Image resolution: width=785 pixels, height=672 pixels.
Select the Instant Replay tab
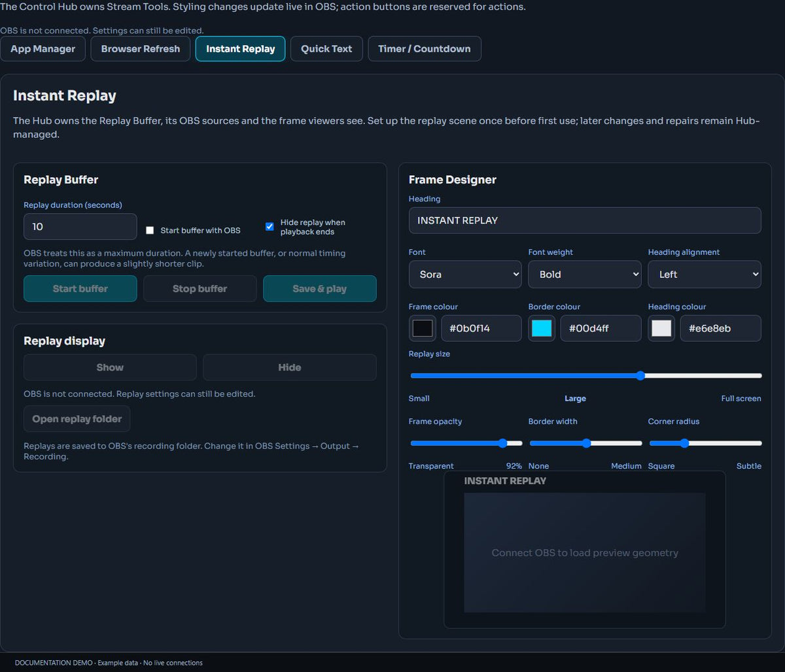(240, 48)
